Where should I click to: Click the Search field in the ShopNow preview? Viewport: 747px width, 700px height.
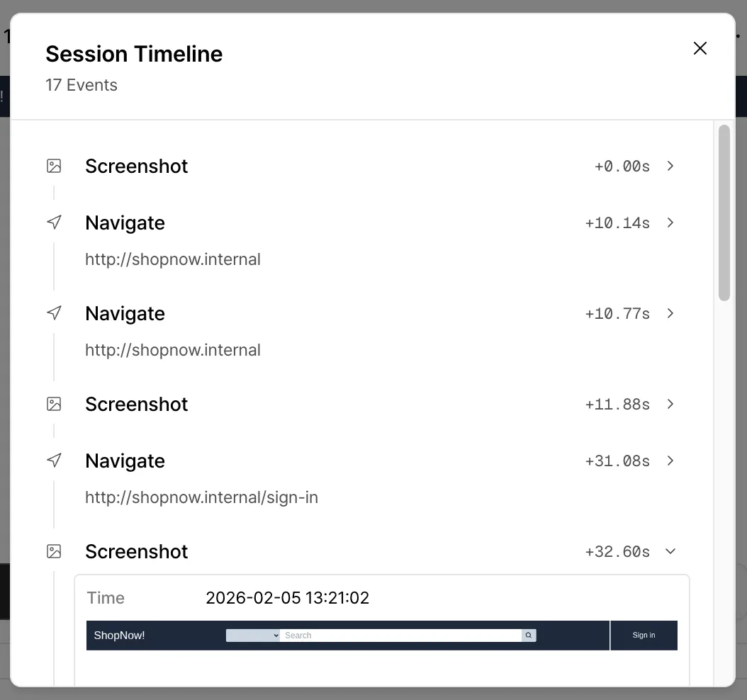400,636
